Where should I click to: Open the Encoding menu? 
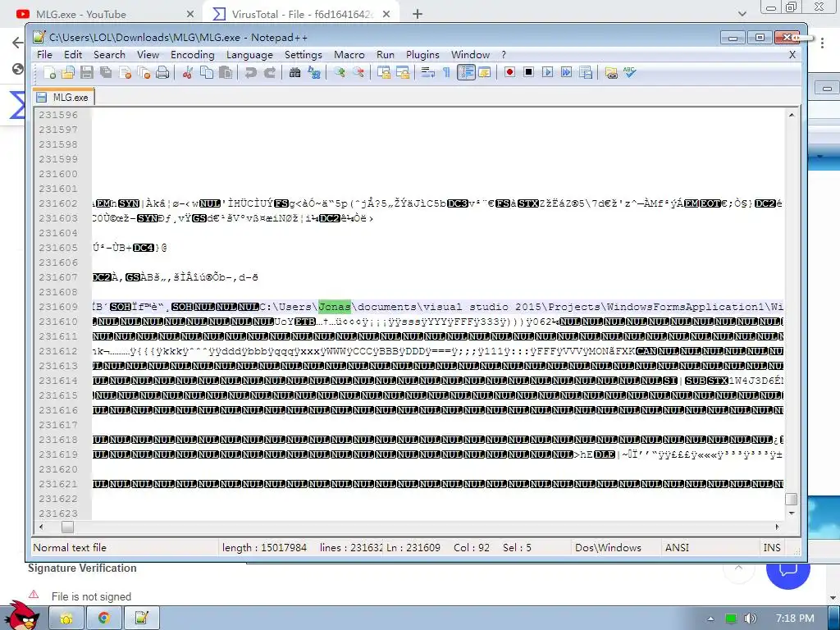click(x=192, y=55)
